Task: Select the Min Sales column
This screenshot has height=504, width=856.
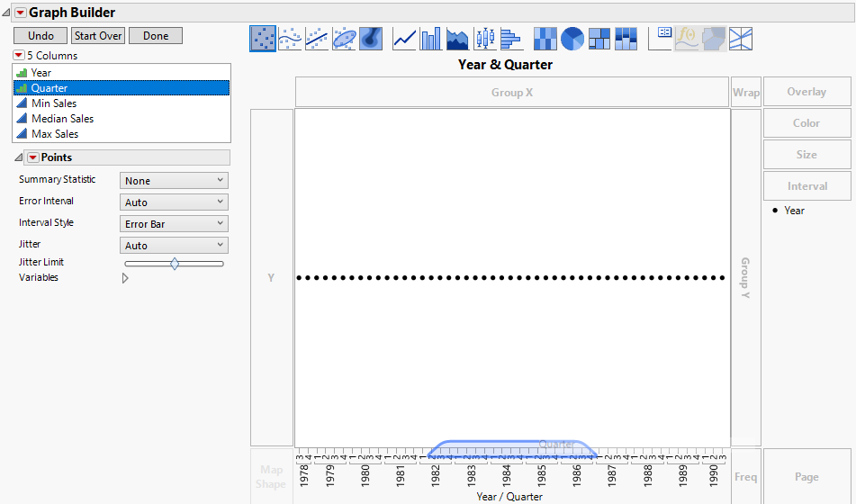Action: (x=122, y=103)
